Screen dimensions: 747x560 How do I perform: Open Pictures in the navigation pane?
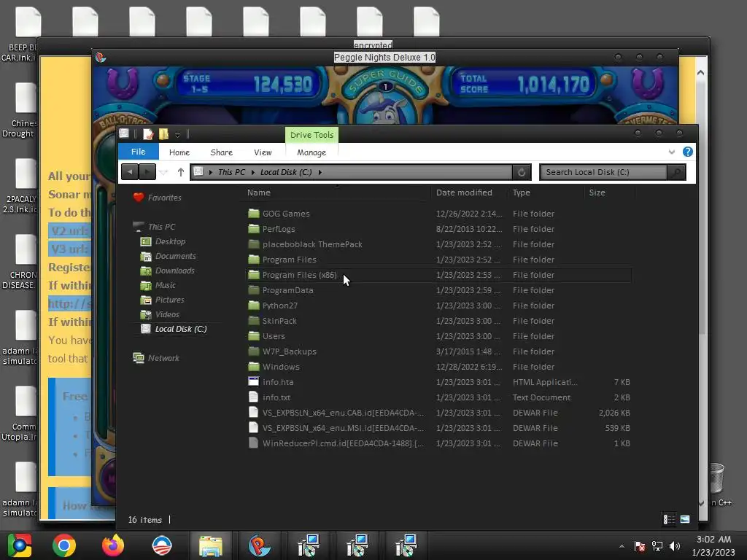pyautogui.click(x=169, y=300)
